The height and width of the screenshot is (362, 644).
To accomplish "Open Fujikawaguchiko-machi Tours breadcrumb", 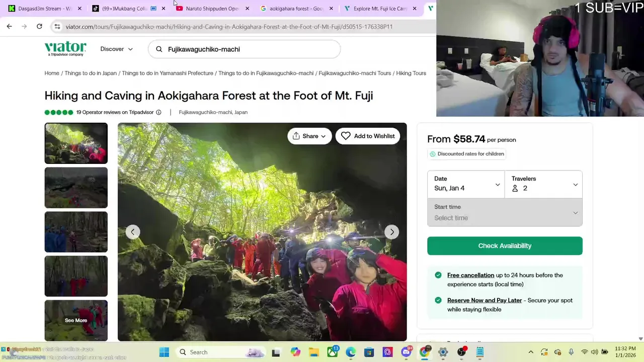I will (x=355, y=73).
